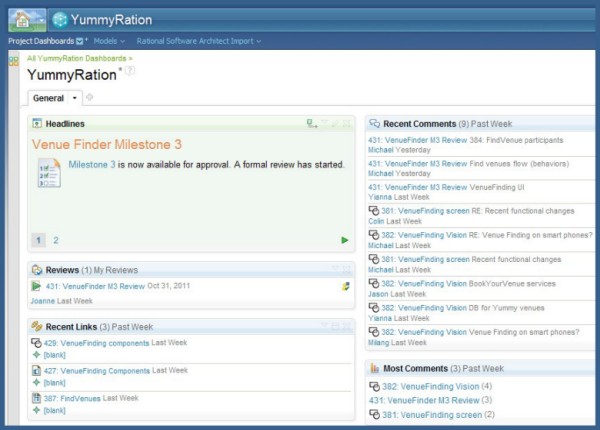Add a new dashboard tab
Screen dimensions: 600x430
click(x=89, y=98)
